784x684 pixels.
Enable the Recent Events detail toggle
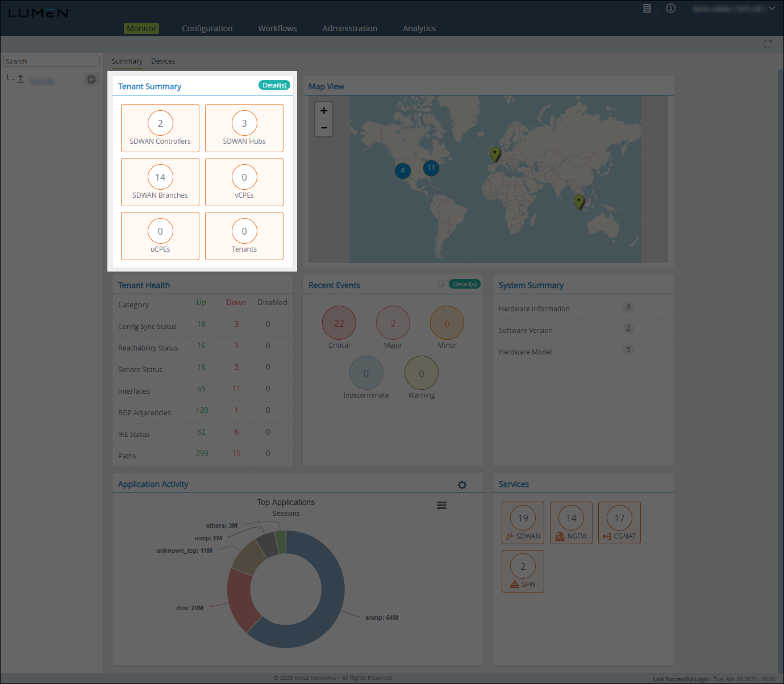point(443,283)
